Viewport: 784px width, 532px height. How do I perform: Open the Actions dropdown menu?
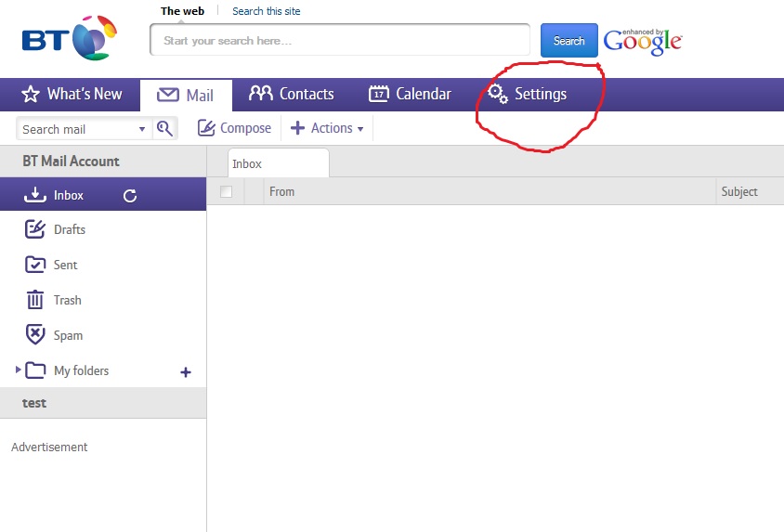click(327, 128)
